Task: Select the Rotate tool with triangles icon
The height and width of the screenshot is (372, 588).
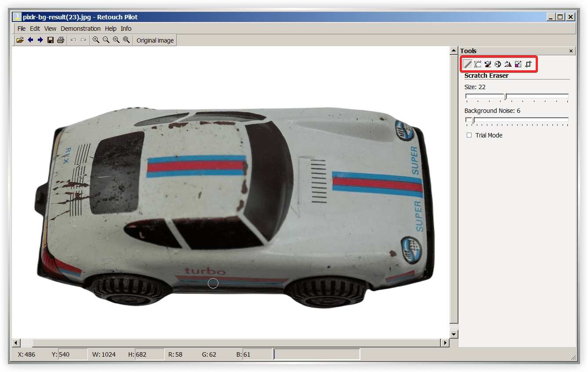Action: point(508,65)
